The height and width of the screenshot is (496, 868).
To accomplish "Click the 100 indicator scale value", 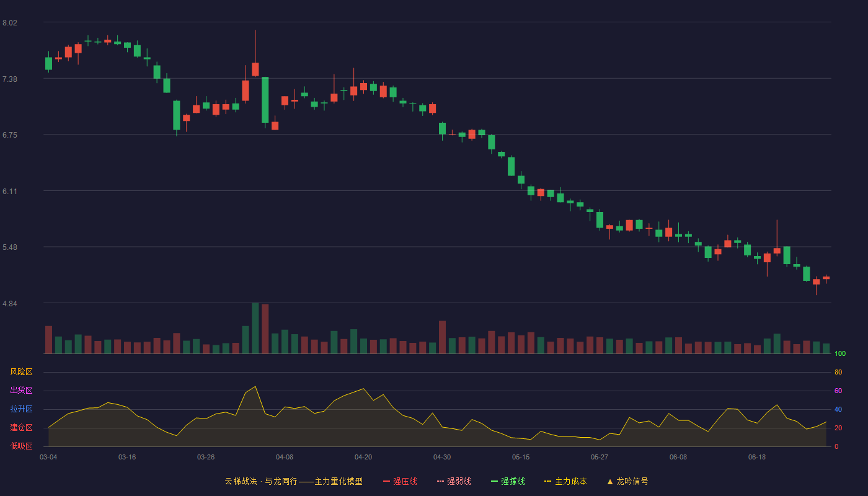I will 840,353.
